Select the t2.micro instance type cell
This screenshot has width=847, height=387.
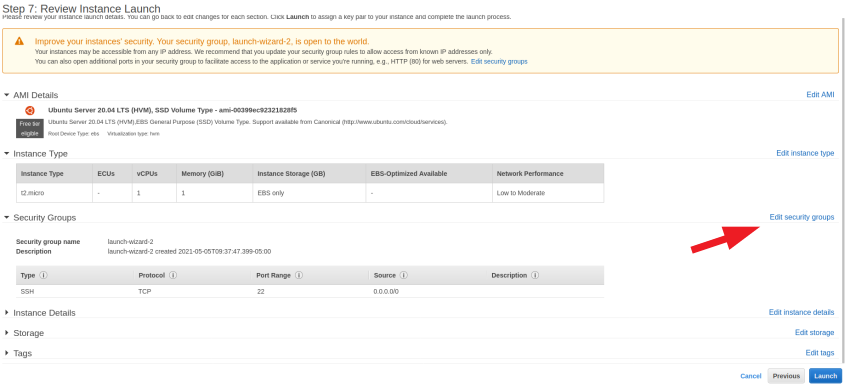click(x=55, y=193)
